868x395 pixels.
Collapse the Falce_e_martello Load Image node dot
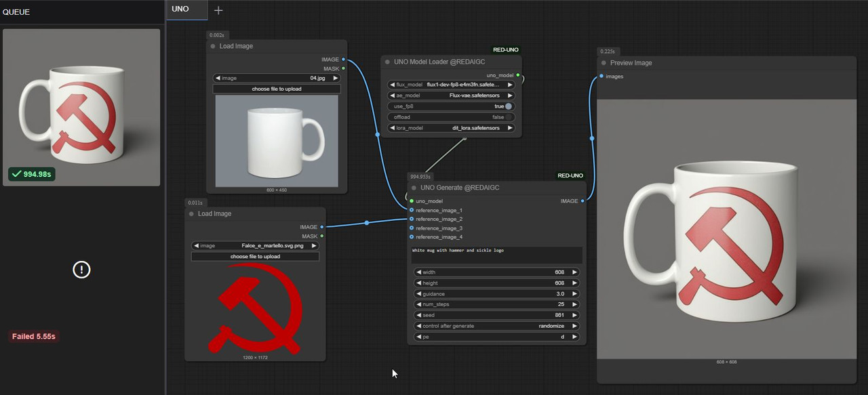(x=191, y=213)
